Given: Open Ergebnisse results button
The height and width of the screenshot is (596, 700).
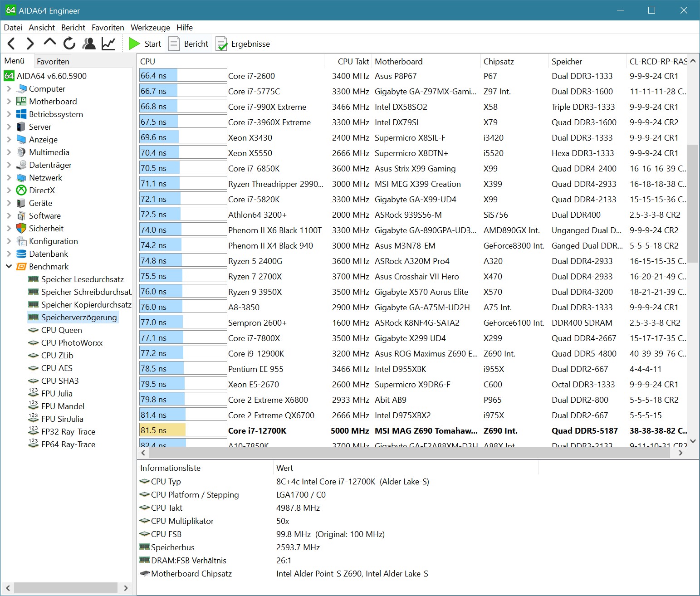Looking at the screenshot, I should pos(243,44).
